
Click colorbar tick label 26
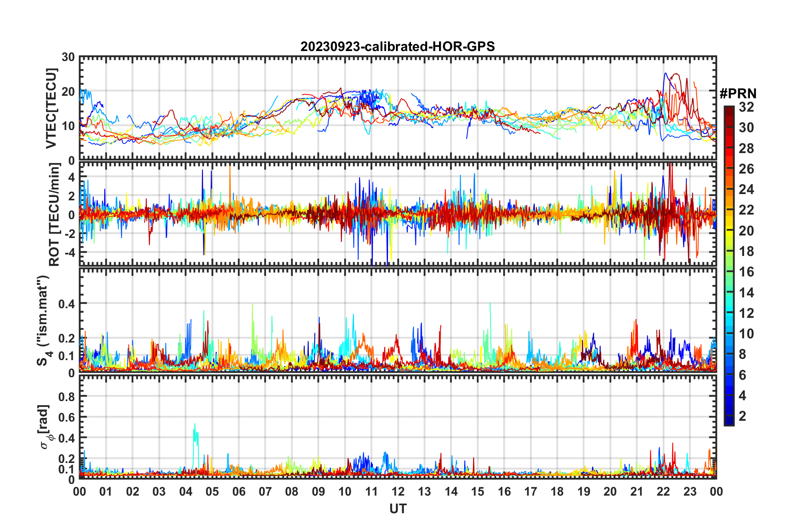pyautogui.click(x=746, y=169)
